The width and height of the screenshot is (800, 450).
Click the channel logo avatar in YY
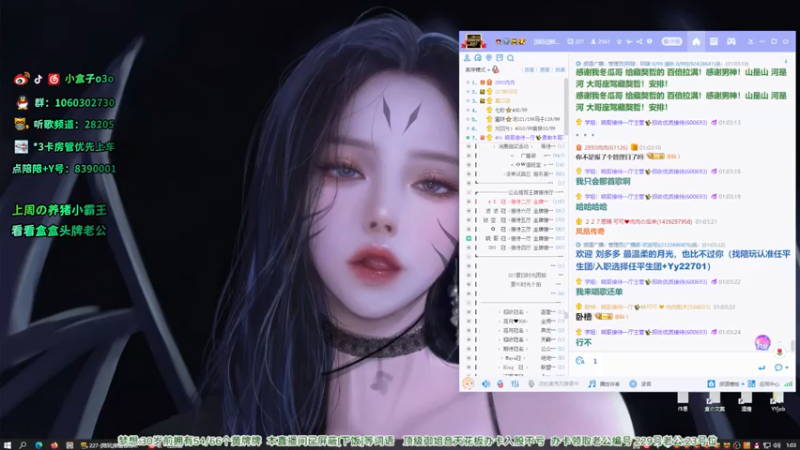click(473, 41)
